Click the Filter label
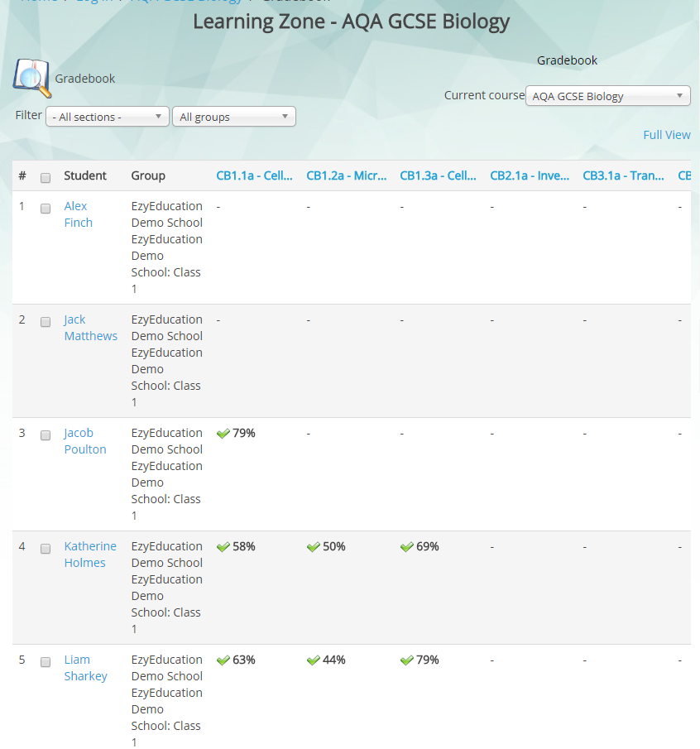The image size is (700, 749). tap(29, 115)
